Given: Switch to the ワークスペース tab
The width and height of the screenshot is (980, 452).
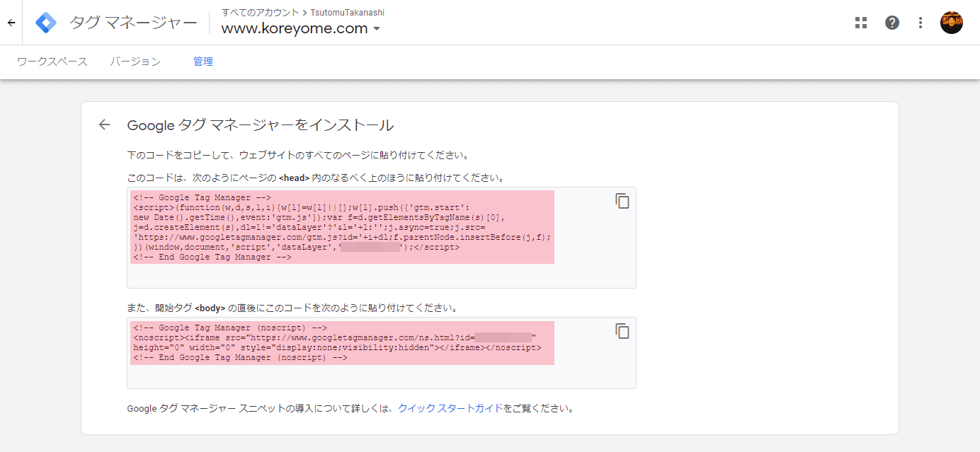Looking at the screenshot, I should (52, 62).
